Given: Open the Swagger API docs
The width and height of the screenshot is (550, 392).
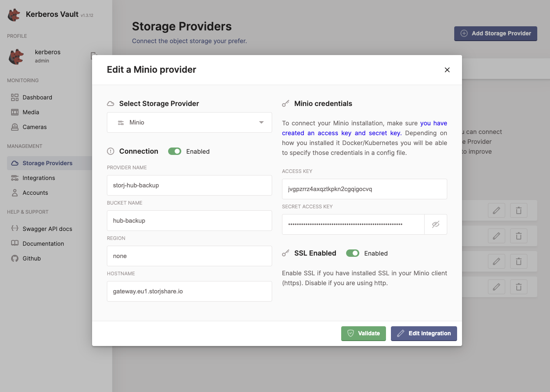Looking at the screenshot, I should point(46,229).
